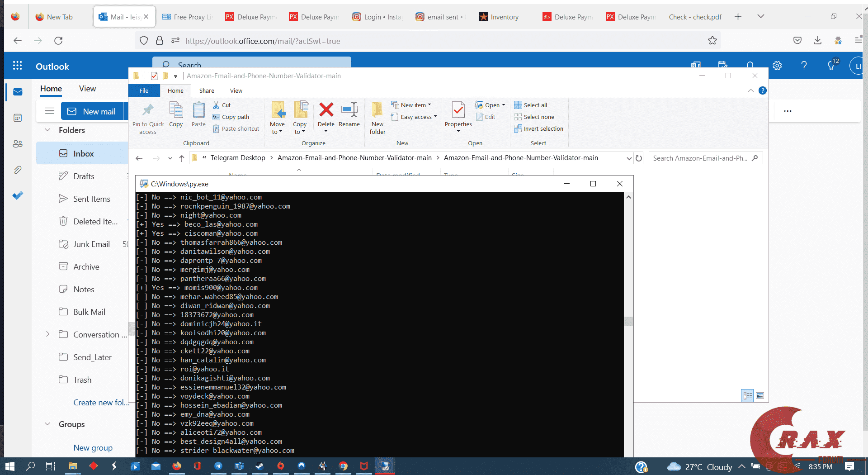Screen dimensions: 868x475
Task: Switch to Share tab in Explorer
Action: tap(207, 90)
